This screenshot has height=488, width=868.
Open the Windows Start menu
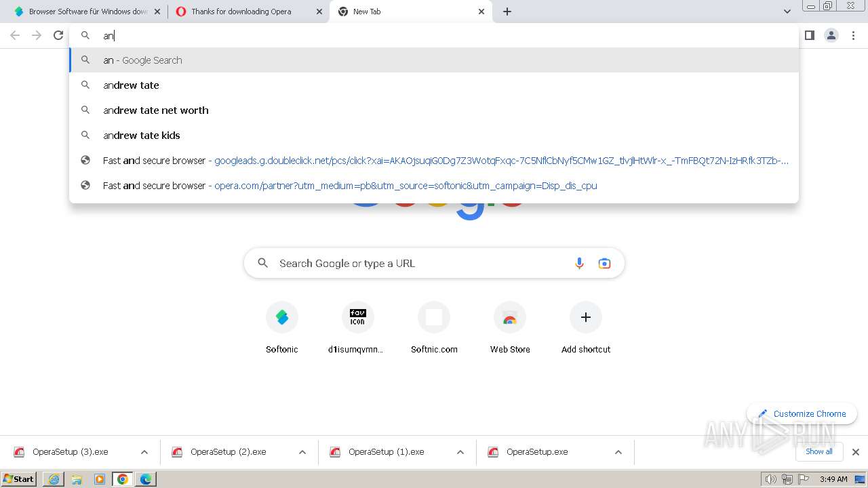[19, 479]
